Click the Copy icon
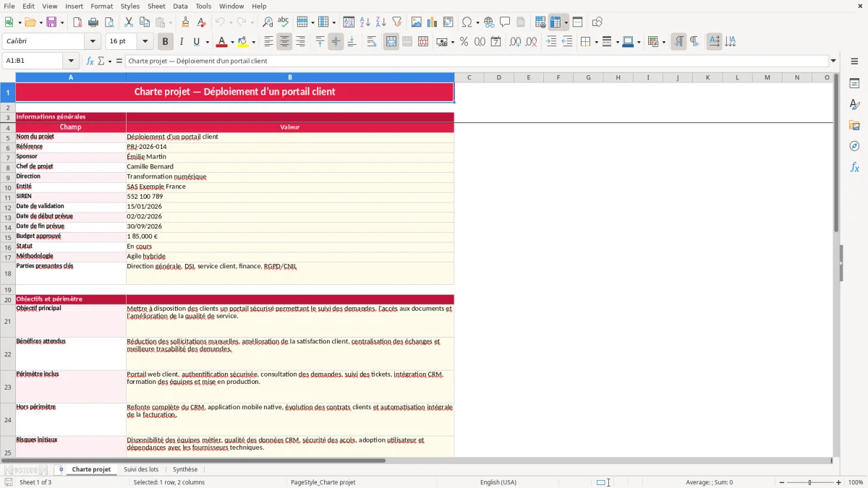This screenshot has width=868, height=488. (x=145, y=22)
